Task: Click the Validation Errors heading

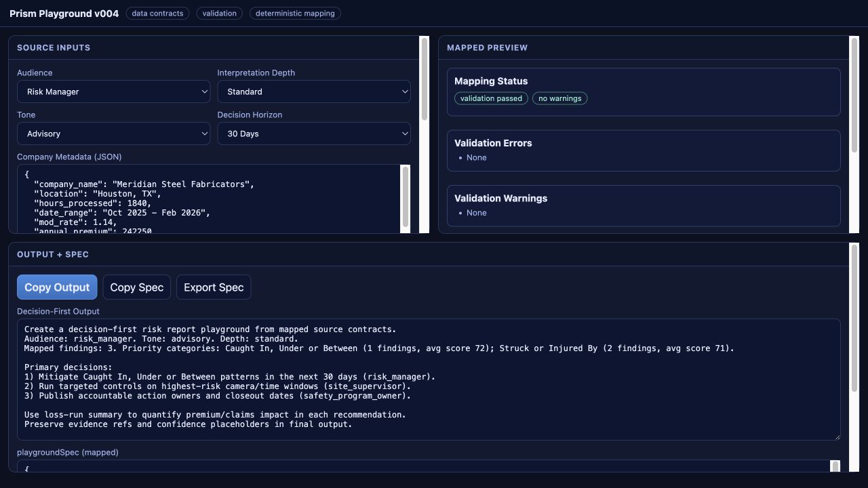Action: (x=493, y=143)
